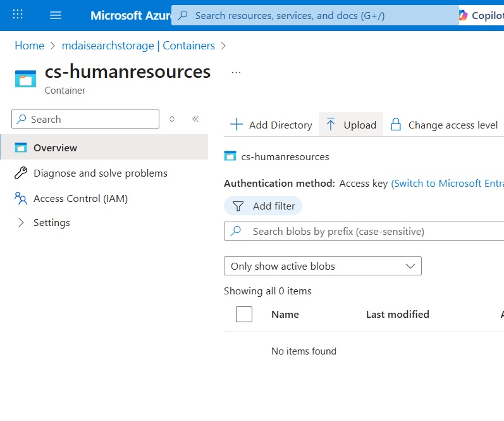Image resolution: width=504 pixels, height=421 pixels.
Task: Click the magnifier icon in sidebar search box
Action: [x=22, y=119]
